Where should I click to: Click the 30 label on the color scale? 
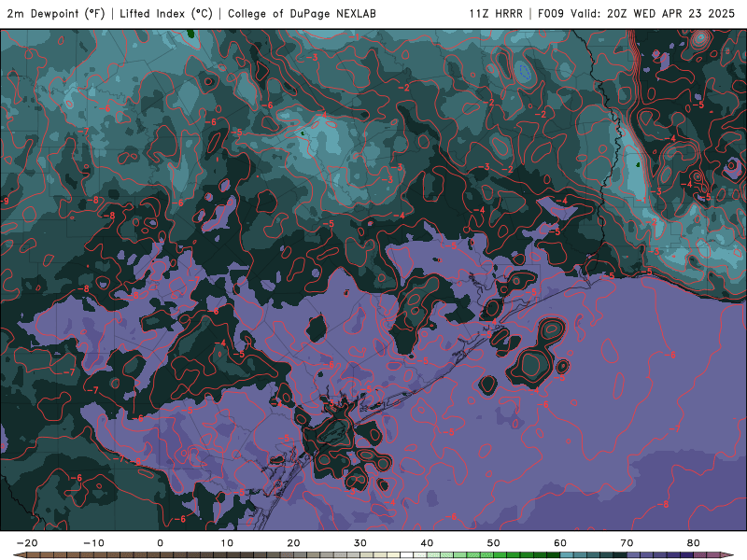[x=360, y=543]
